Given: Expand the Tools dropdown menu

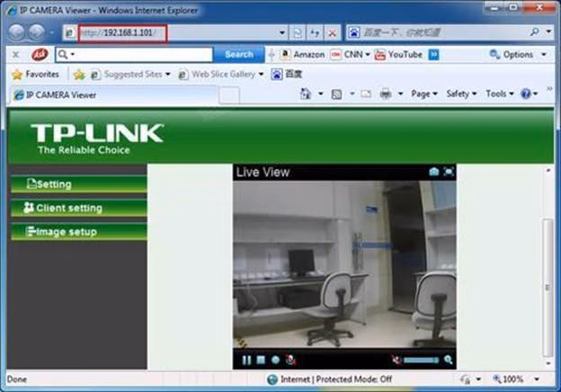Looking at the screenshot, I should 500,94.
